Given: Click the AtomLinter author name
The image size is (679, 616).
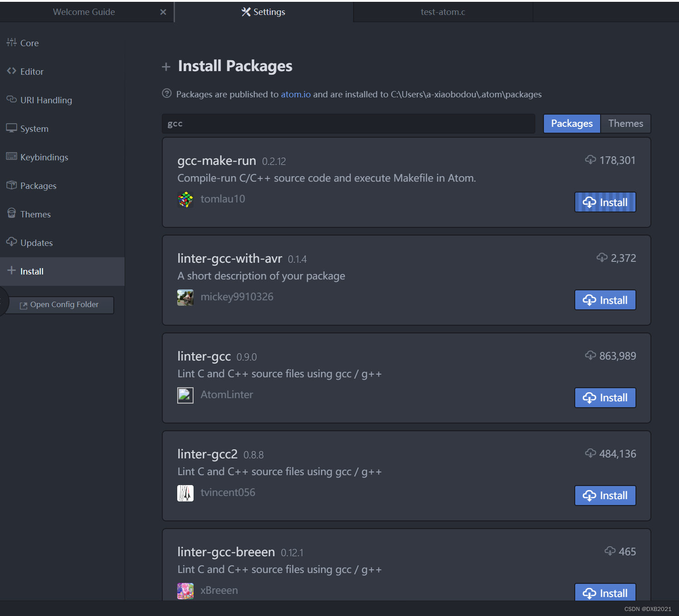Looking at the screenshot, I should pyautogui.click(x=227, y=395).
